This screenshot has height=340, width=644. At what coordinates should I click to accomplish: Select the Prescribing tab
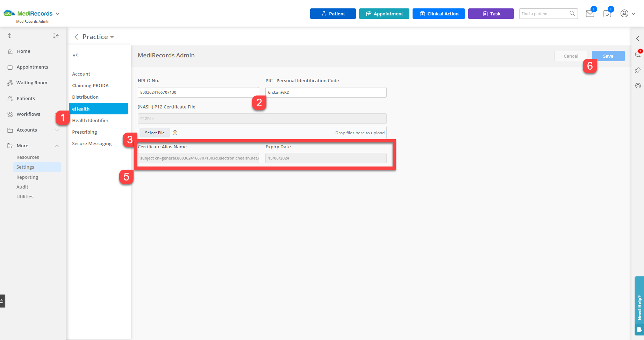tap(85, 132)
